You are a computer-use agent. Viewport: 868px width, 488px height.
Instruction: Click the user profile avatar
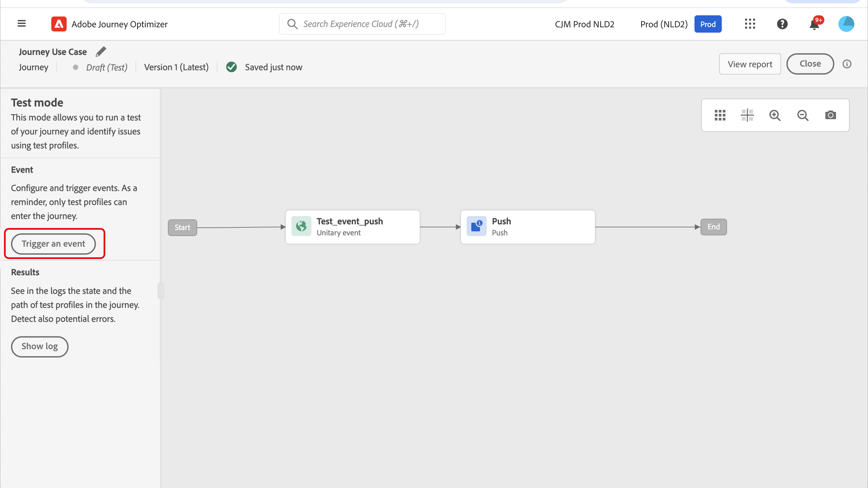coord(846,24)
